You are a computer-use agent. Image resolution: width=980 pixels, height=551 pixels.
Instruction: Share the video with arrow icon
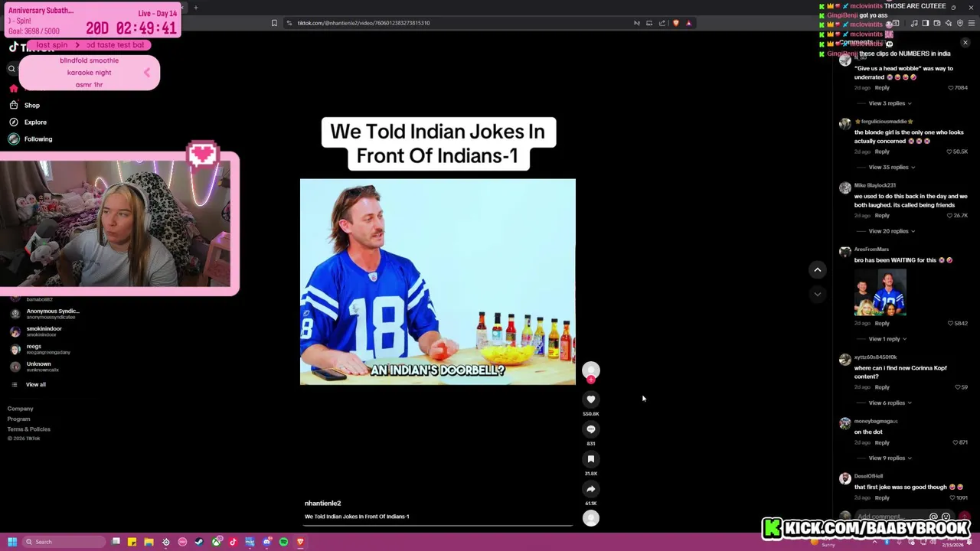coord(590,488)
